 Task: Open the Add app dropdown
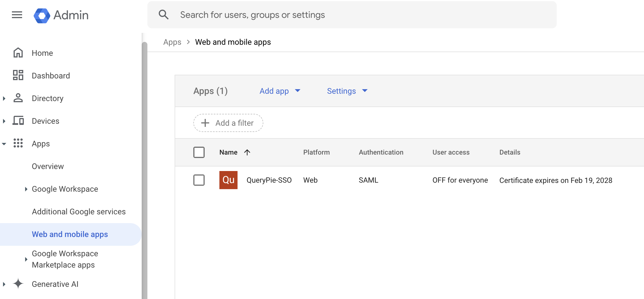click(x=280, y=91)
